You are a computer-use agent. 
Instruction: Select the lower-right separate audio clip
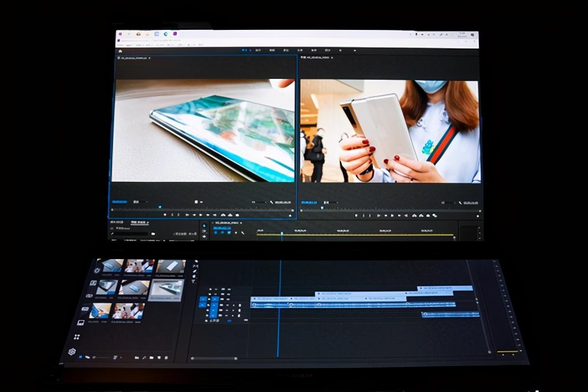[x=450, y=315]
